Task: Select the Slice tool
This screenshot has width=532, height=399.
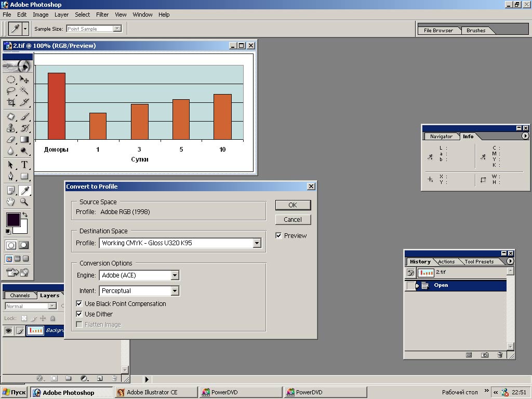Action: click(x=24, y=102)
